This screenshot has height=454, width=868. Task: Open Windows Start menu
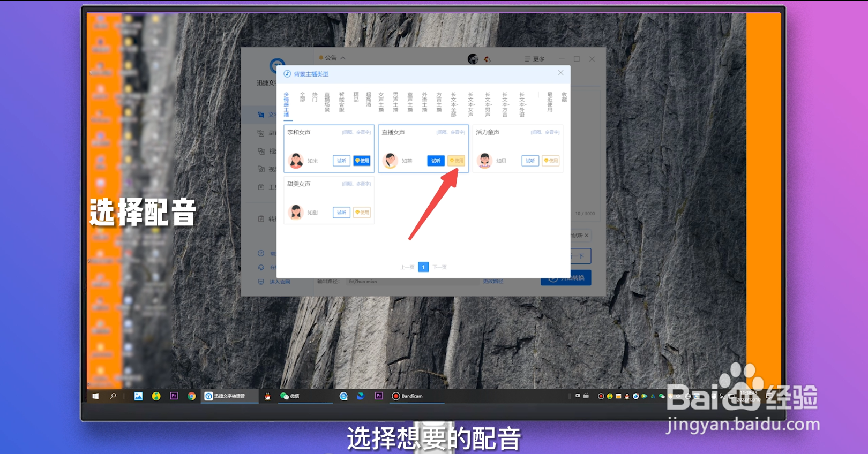(95, 396)
